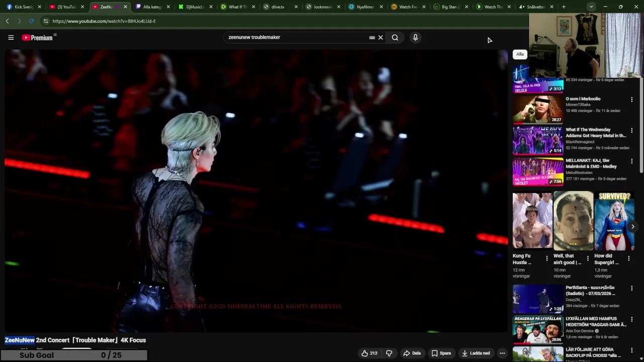Open options for the LYXFÄLLAN video
644x362 pixels.
tap(632, 320)
